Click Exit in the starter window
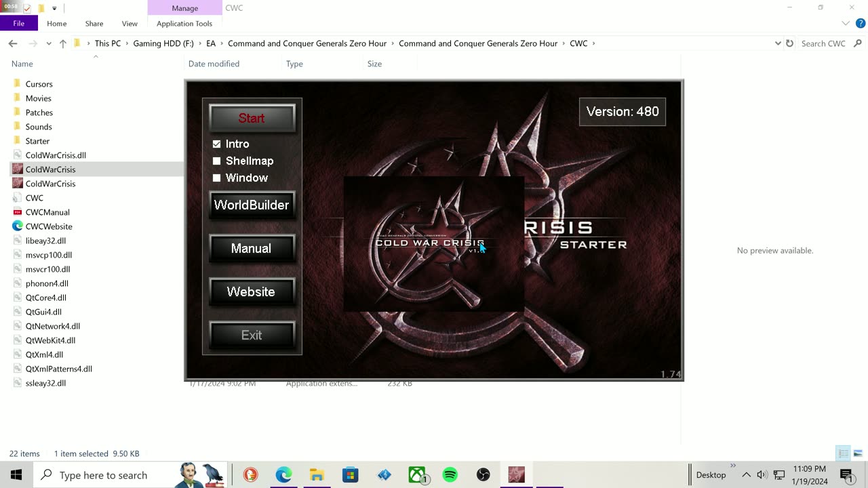This screenshot has height=488, width=868. point(252,335)
